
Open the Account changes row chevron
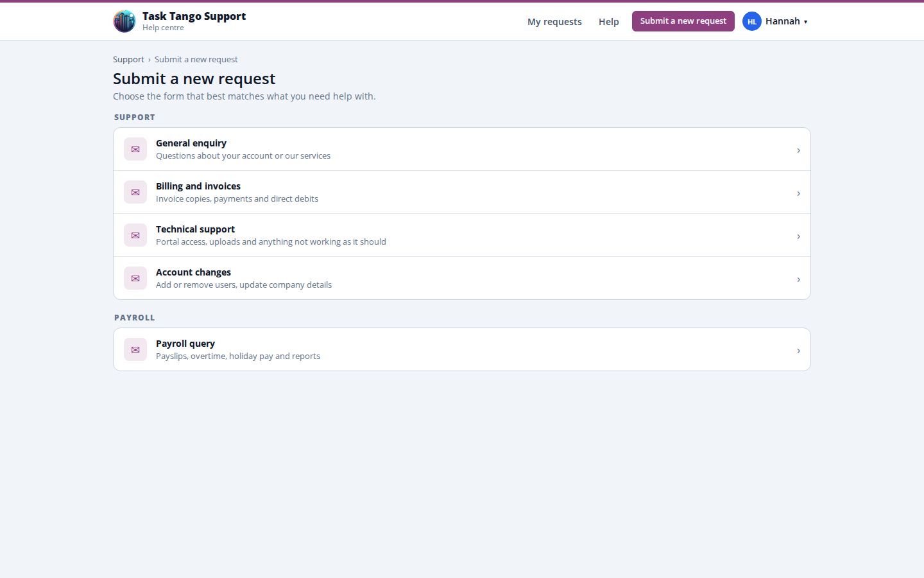pyautogui.click(x=798, y=279)
